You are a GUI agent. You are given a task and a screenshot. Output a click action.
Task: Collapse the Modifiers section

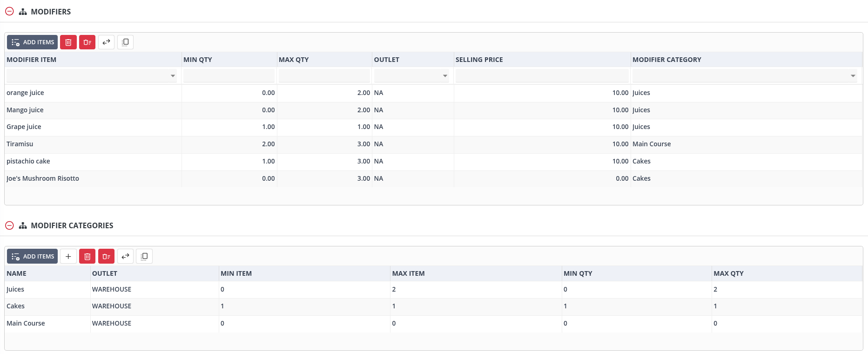coord(9,12)
